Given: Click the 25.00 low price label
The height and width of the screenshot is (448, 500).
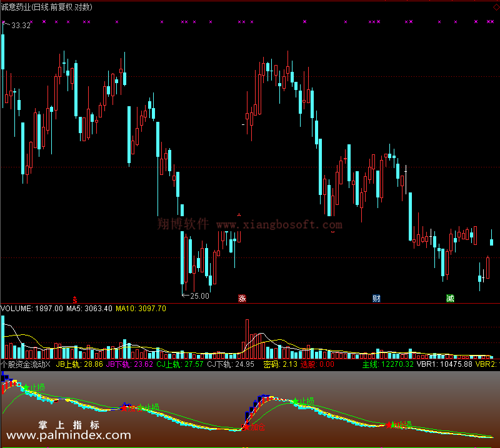Looking at the screenshot, I should (x=199, y=296).
